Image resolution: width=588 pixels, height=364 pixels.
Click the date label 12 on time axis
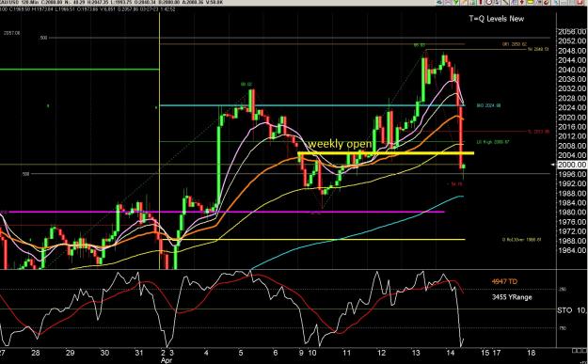coord(381,353)
